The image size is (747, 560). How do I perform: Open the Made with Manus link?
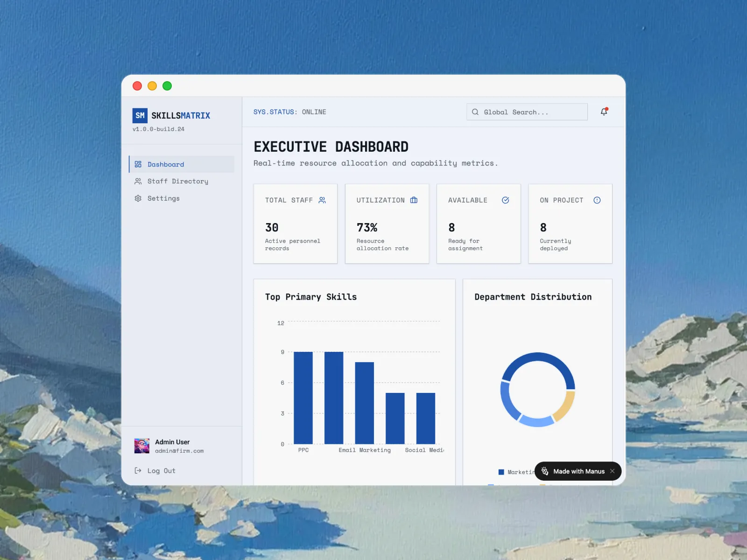(x=578, y=471)
